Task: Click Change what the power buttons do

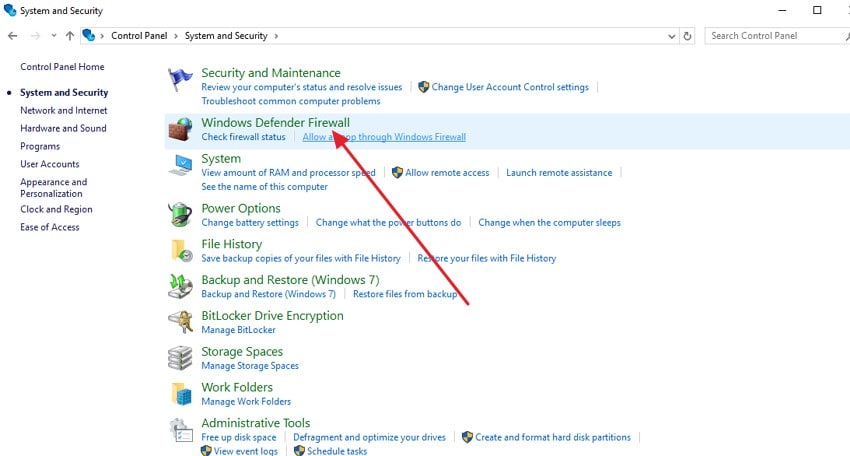Action: pyautogui.click(x=389, y=223)
